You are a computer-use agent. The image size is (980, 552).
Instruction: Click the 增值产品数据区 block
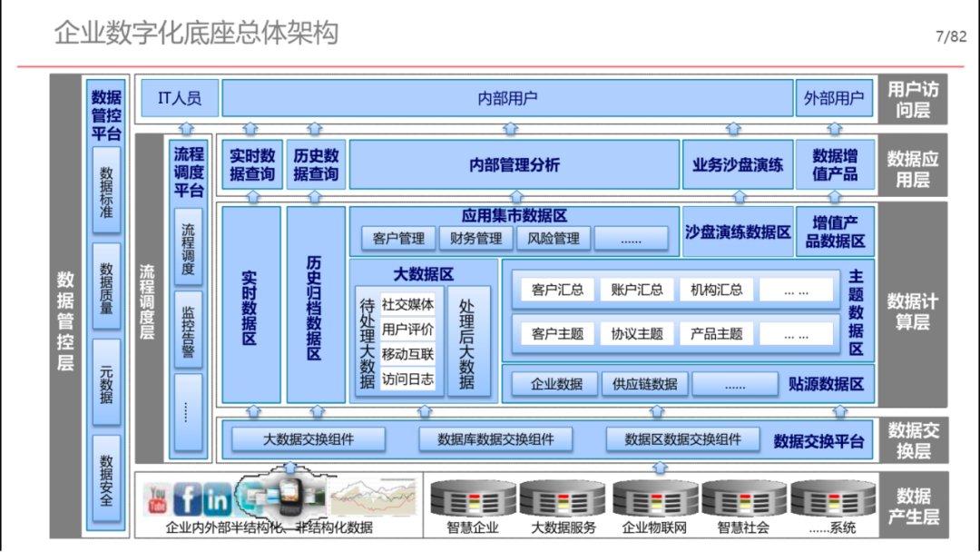click(835, 232)
